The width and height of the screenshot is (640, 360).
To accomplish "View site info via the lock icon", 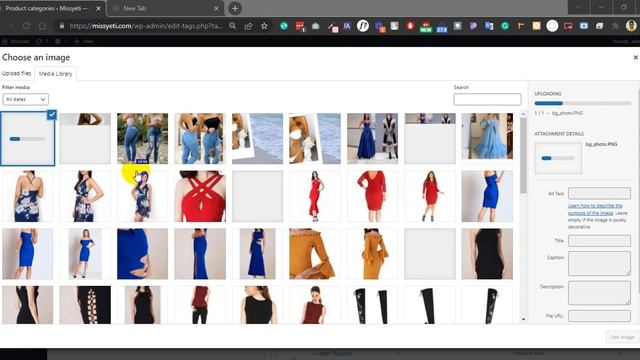I will coord(62,26).
